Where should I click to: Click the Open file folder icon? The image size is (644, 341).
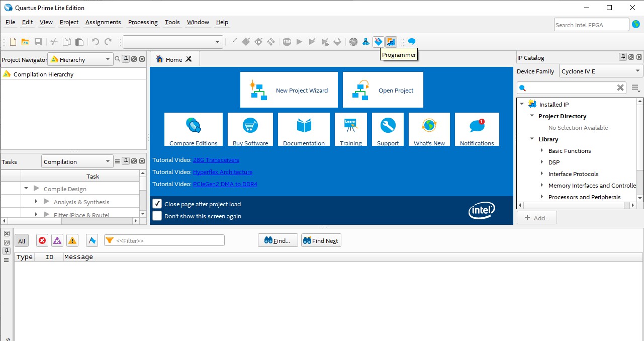(x=25, y=42)
